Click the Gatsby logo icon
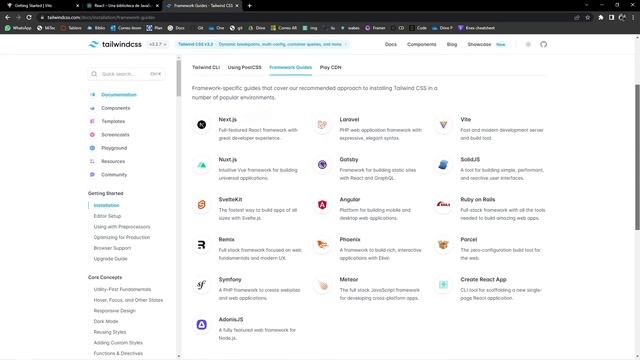Screen dimensions: 640x360 click(322, 165)
